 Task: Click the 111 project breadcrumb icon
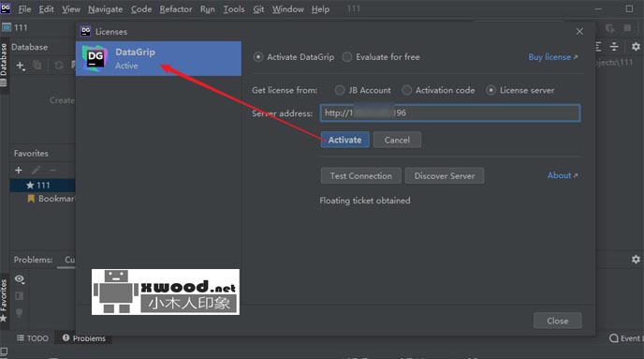point(7,27)
